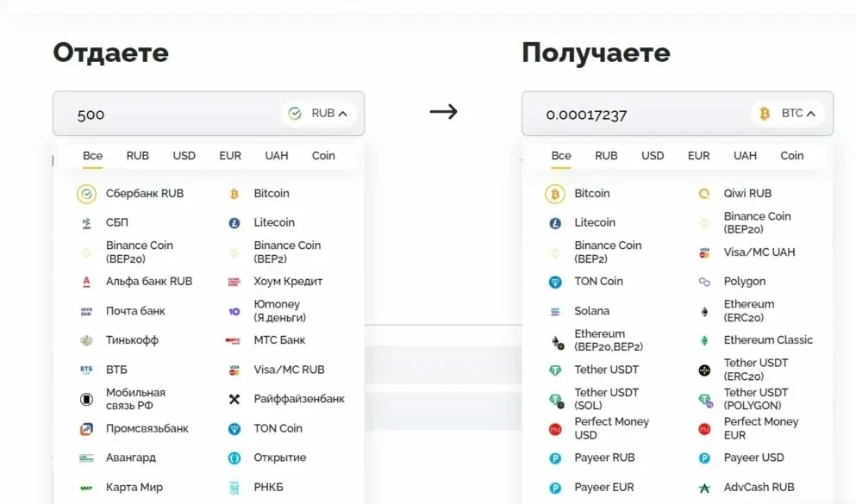The width and height of the screenshot is (856, 504).
Task: Choose Binance Coin (BEP20) in give list
Action: (x=139, y=252)
